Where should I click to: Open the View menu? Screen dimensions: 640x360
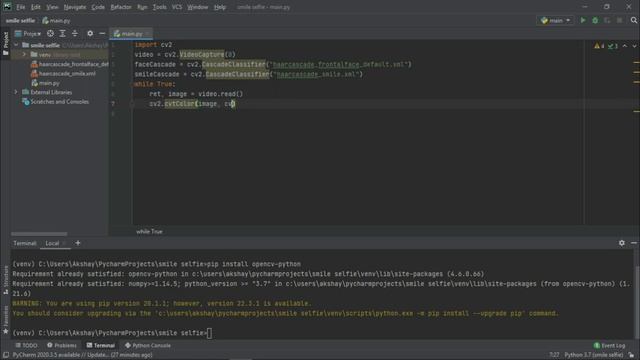[x=52, y=7]
